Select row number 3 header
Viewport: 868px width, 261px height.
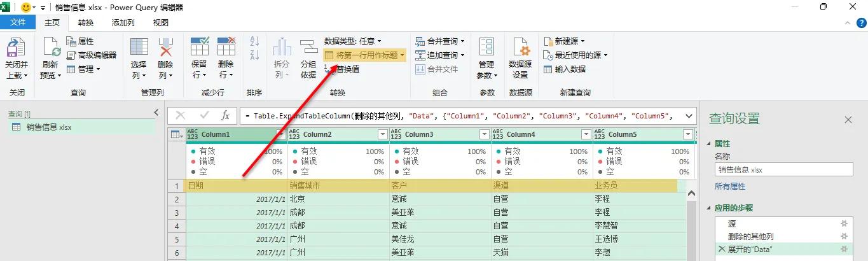coord(177,213)
